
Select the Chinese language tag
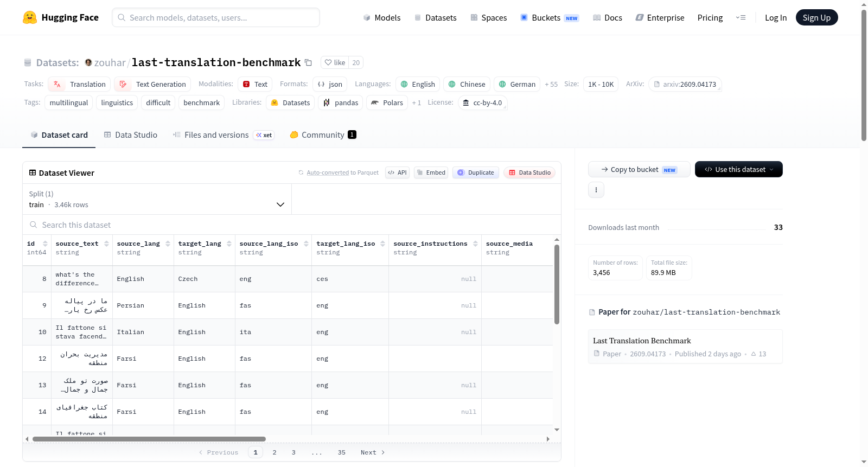point(467,84)
